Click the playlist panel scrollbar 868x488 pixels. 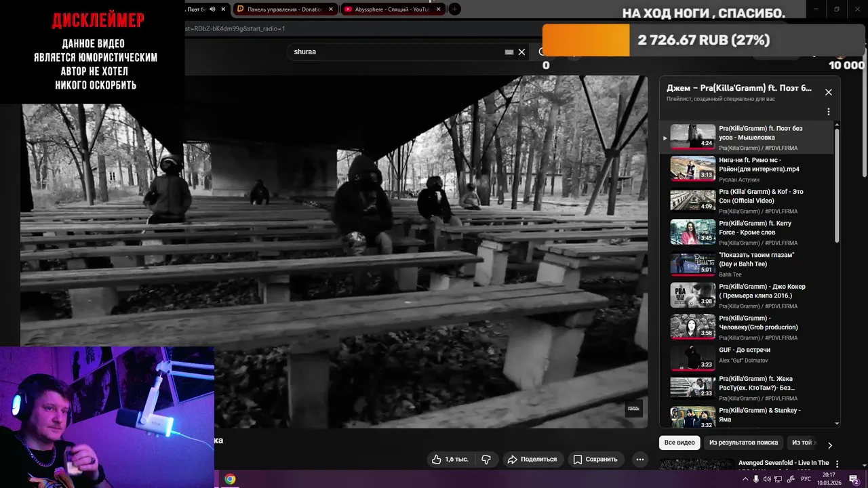(x=837, y=185)
